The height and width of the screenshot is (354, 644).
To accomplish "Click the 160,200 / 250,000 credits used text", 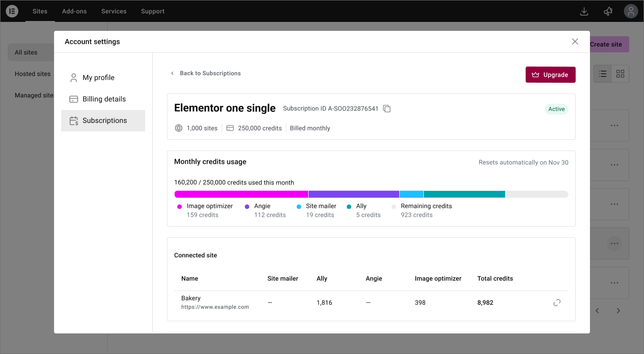I will click(x=234, y=182).
